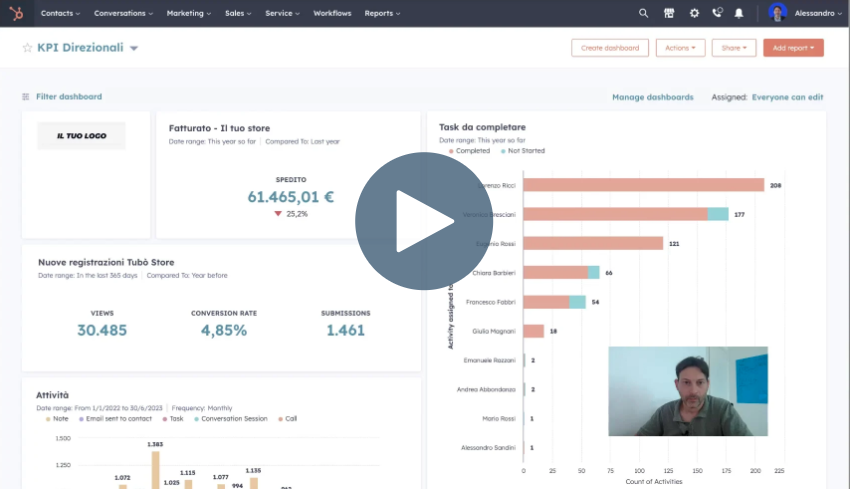The image size is (850, 492).
Task: Toggle the Conversation Session legend item
Action: 231,418
